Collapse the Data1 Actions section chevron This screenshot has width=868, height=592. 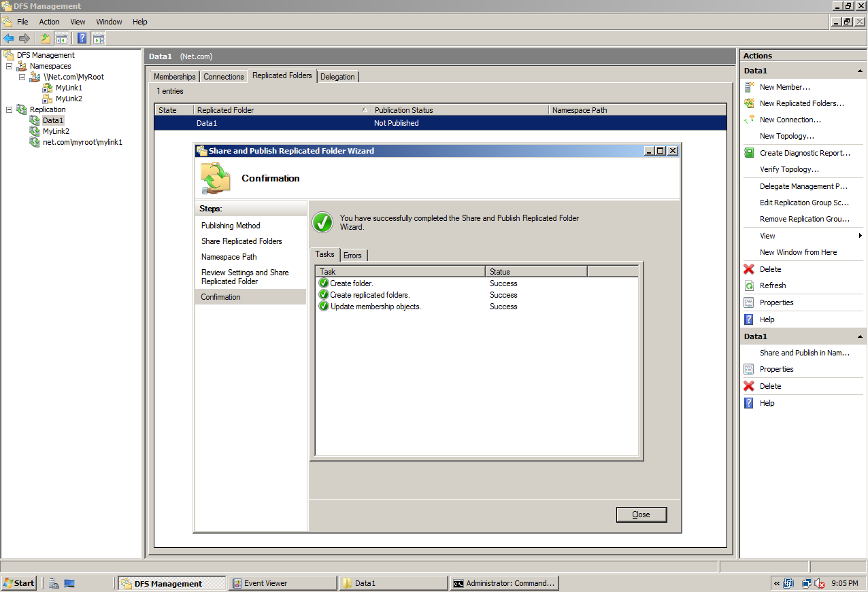tap(860, 70)
